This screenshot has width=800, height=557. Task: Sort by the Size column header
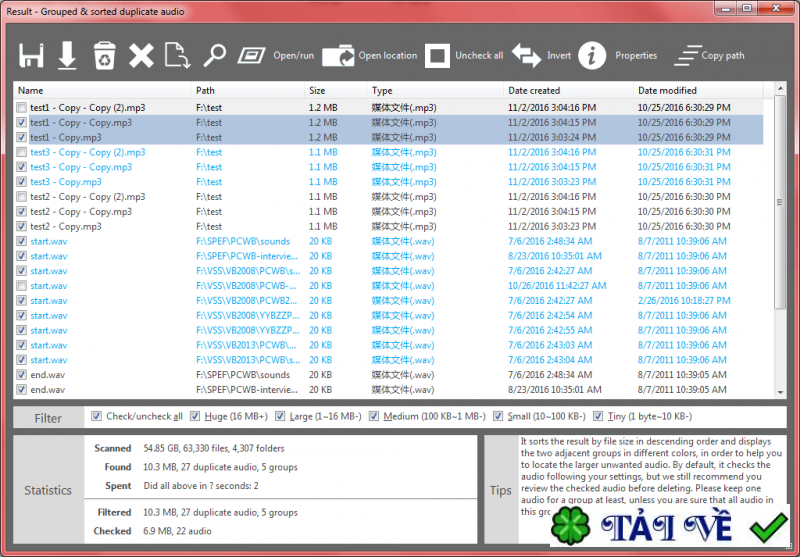(335, 90)
